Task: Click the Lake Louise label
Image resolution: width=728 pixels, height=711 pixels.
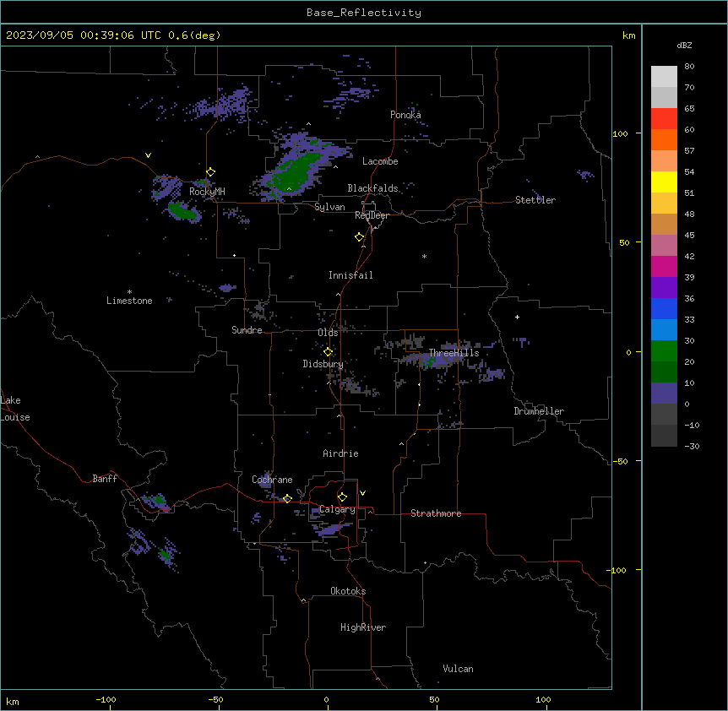Action: point(15,409)
